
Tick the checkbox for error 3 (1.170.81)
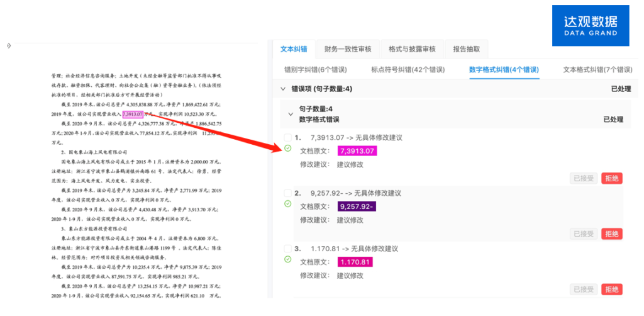(x=287, y=249)
